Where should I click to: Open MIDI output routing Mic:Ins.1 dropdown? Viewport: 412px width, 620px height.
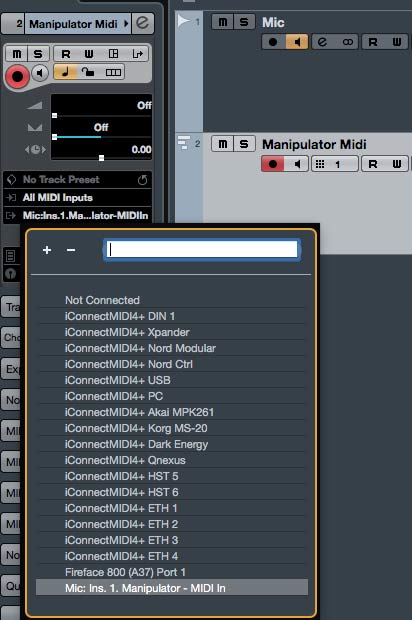point(77,215)
